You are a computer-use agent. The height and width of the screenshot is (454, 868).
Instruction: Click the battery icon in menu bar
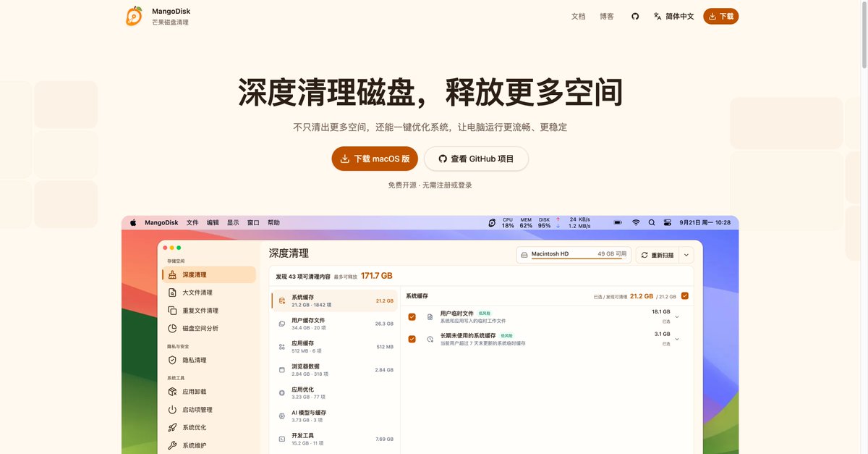(x=618, y=223)
